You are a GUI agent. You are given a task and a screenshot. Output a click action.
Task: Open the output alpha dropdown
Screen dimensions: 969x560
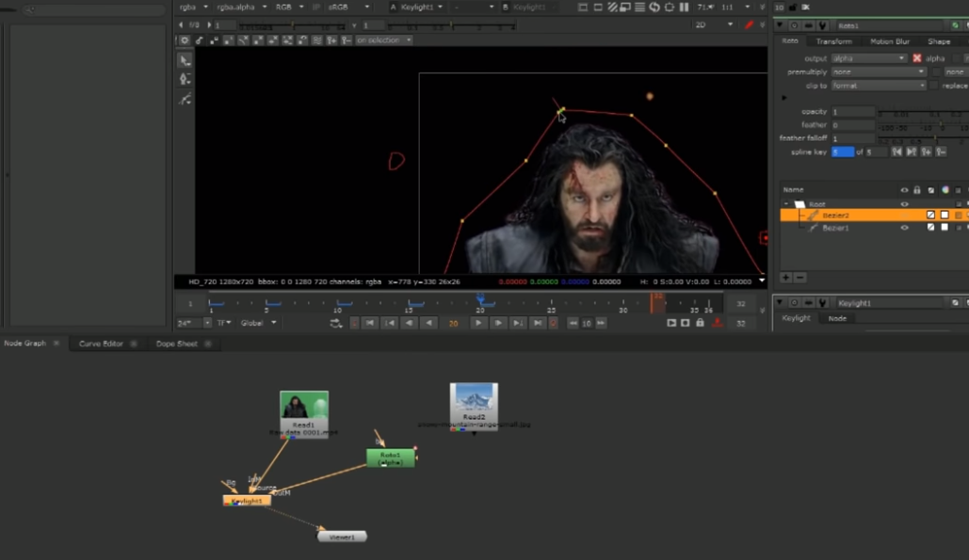pyautogui.click(x=869, y=58)
